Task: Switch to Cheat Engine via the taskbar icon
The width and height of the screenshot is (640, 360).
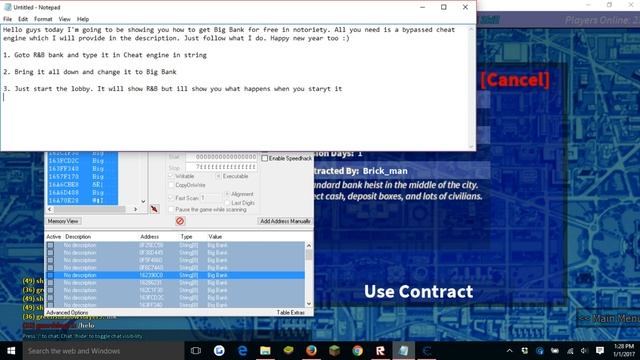Action: click(427, 351)
